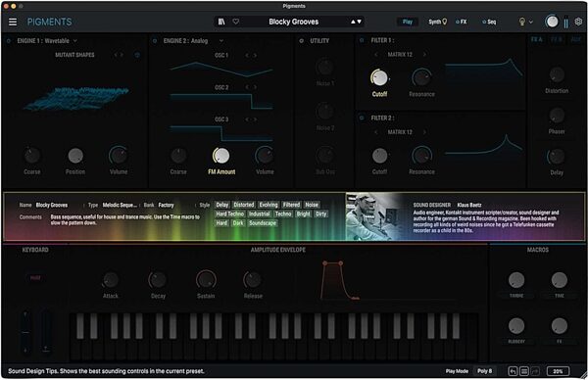Step to next Mutant Shapes wavetable

(122, 55)
